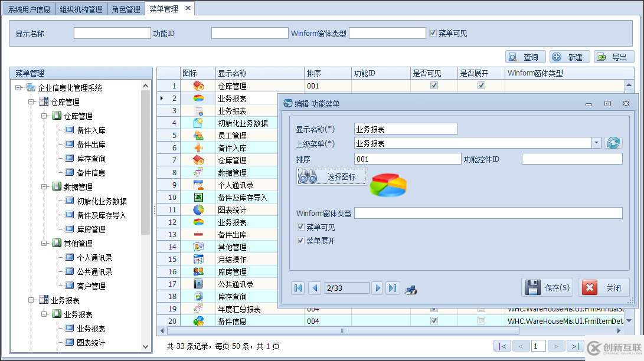644x361 pixels.
Task: Toggle 是否可见 checkbox in row 1
Action: (x=434, y=86)
